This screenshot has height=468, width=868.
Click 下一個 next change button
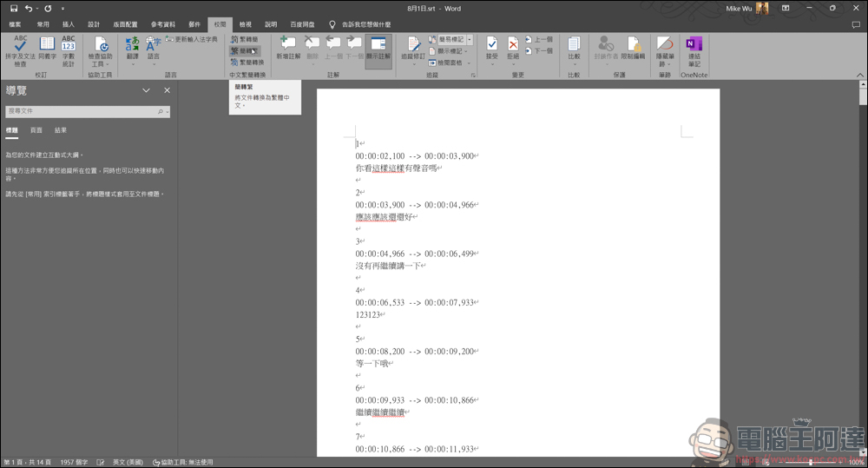[x=539, y=51]
